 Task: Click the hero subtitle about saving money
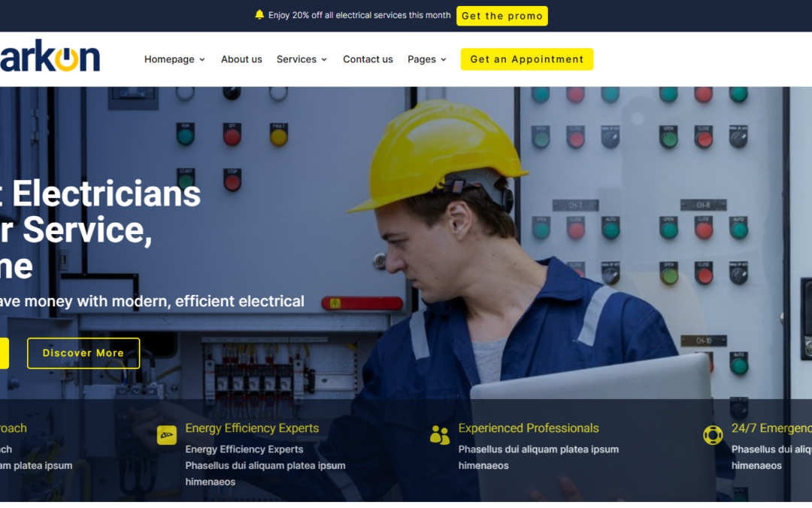(152, 301)
